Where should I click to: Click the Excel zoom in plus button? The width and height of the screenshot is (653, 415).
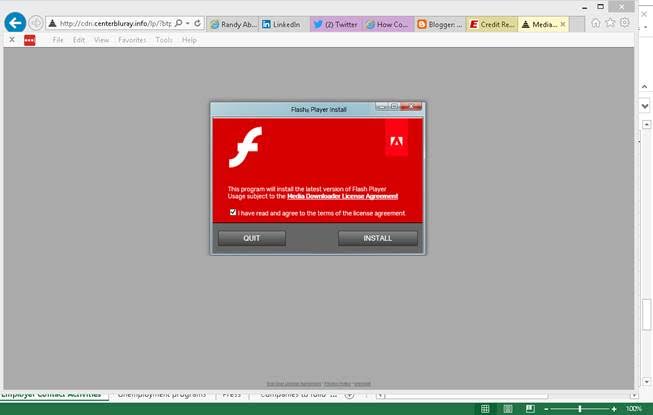(x=614, y=409)
